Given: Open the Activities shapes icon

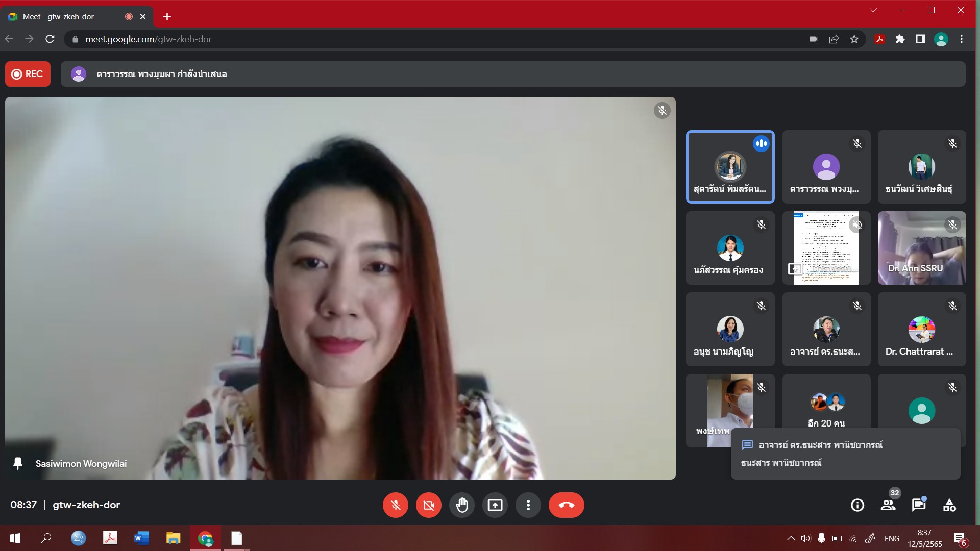Looking at the screenshot, I should (x=949, y=505).
